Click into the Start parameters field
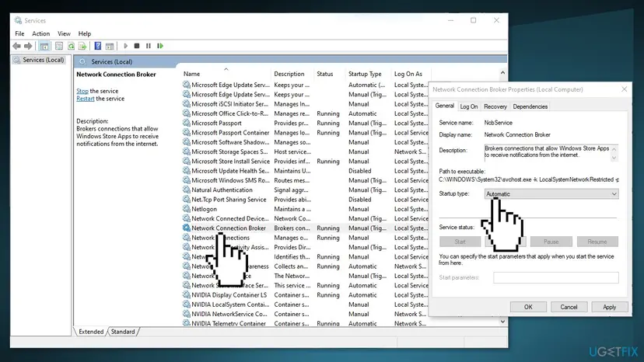This screenshot has width=644, height=362. point(555,277)
